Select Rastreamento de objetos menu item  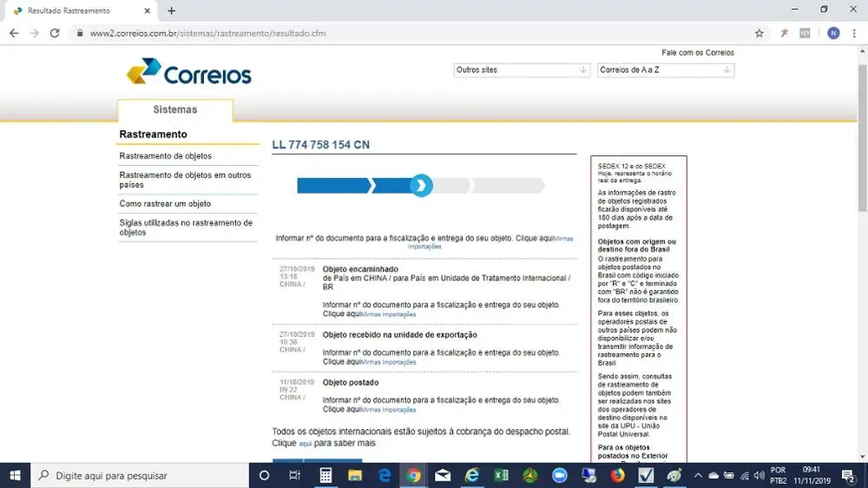[166, 156]
